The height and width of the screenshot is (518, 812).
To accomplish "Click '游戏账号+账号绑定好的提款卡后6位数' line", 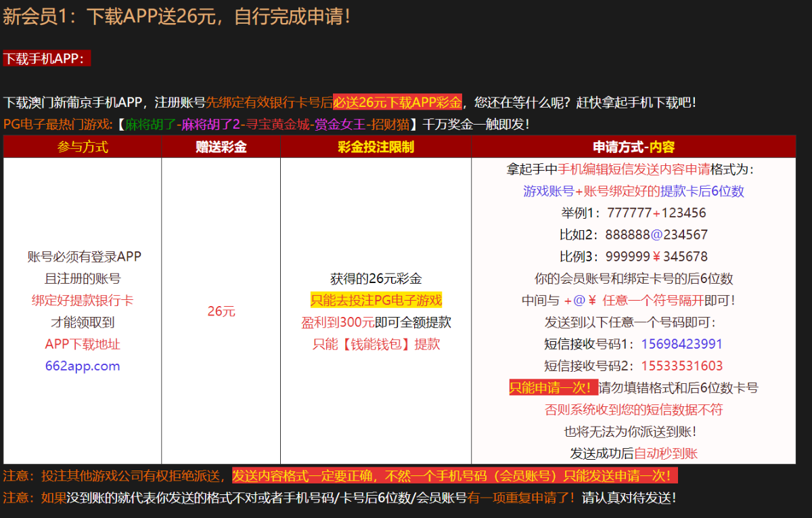I will pos(633,192).
